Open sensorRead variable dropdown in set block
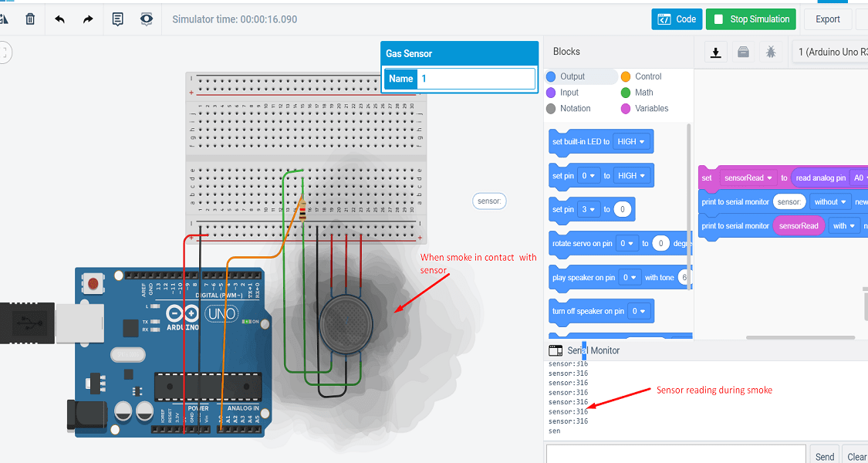Viewport: 868px width, 463px height. pyautogui.click(x=748, y=177)
